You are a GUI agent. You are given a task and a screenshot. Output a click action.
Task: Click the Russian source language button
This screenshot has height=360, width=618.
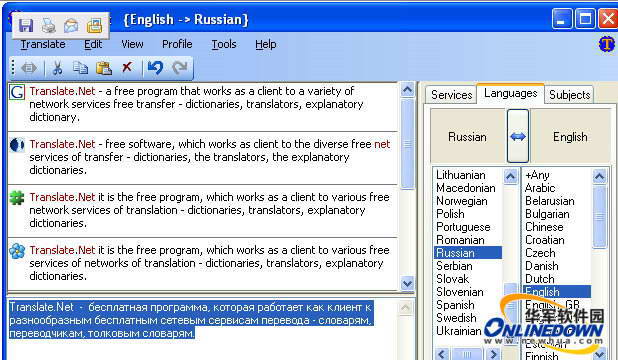[x=467, y=136]
